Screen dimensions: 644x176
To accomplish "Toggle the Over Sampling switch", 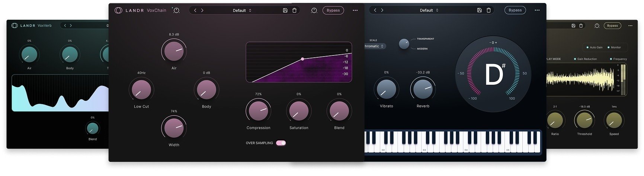I will pos(281,143).
